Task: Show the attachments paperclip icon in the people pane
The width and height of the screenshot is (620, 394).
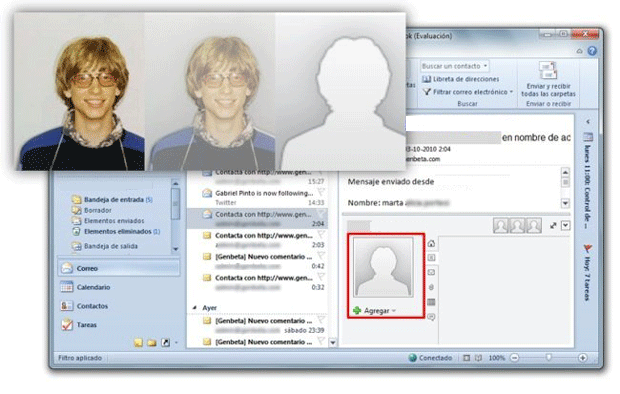Action: point(431,287)
